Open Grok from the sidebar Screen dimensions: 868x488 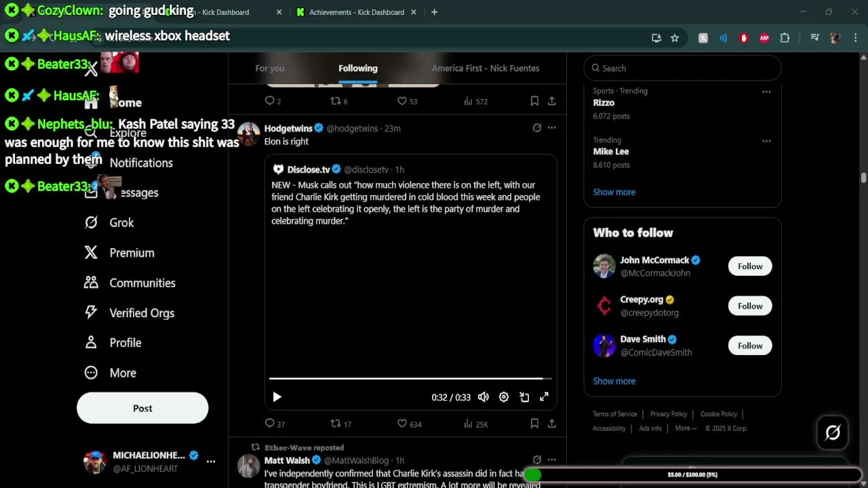(x=108, y=222)
